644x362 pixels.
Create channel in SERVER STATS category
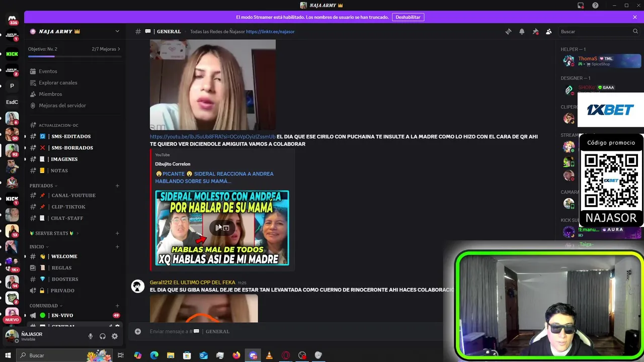[x=117, y=233]
